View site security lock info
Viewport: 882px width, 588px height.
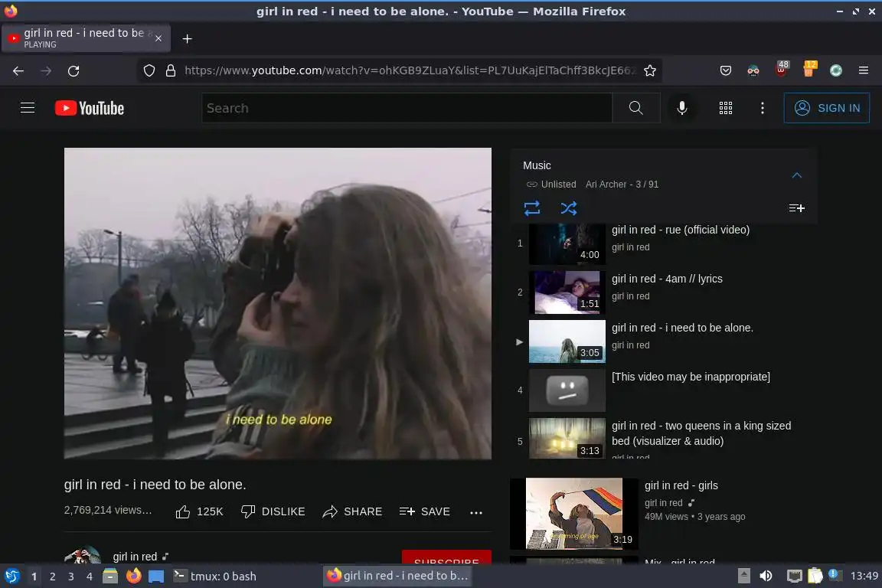click(171, 71)
